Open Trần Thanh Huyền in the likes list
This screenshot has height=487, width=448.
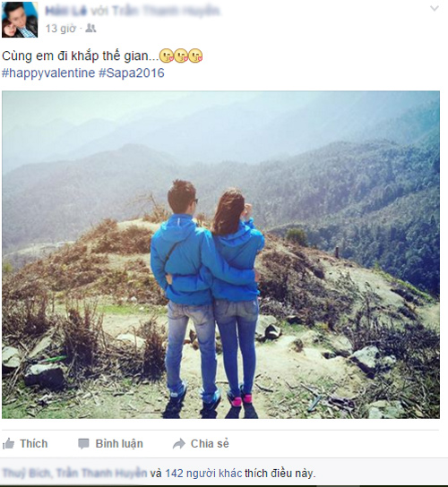point(101,474)
